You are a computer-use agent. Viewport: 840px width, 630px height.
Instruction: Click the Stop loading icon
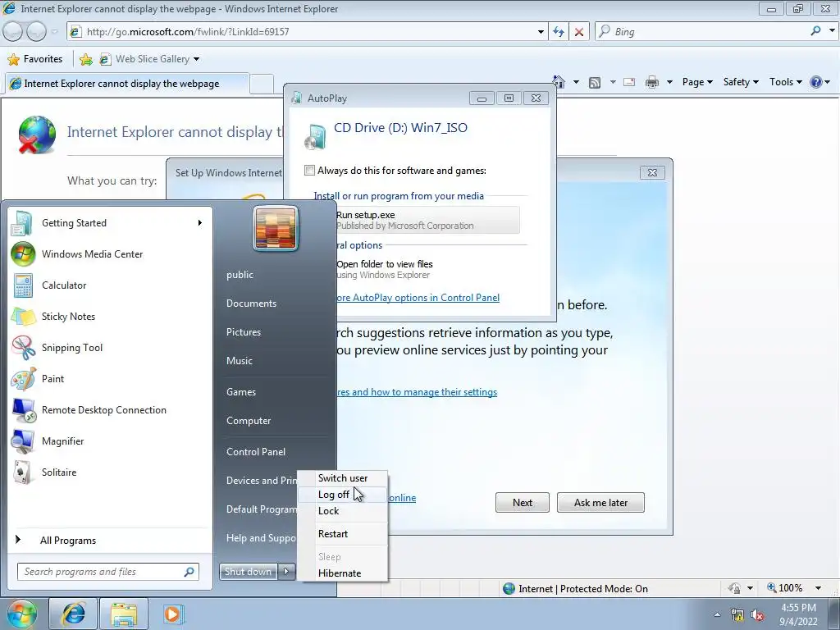tap(579, 32)
